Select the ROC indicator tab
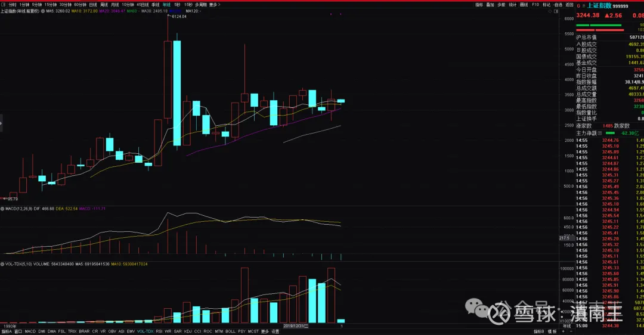644x335 pixels. point(208,331)
